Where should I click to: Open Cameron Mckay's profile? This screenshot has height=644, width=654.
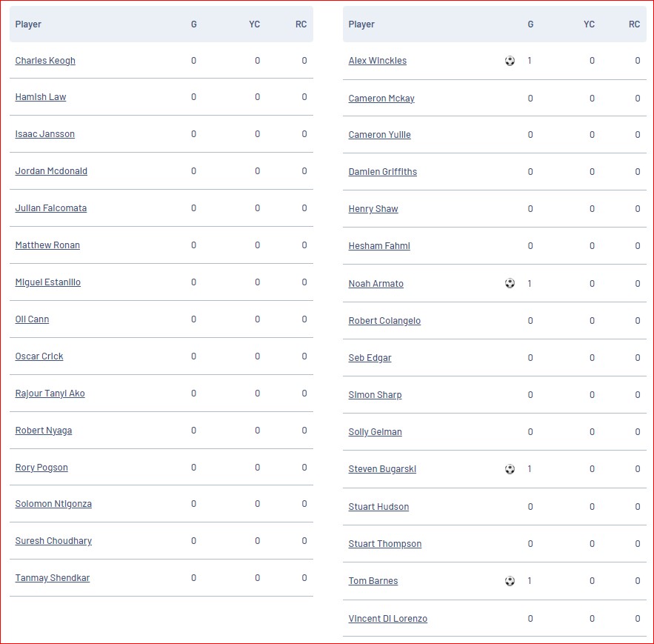(x=381, y=99)
